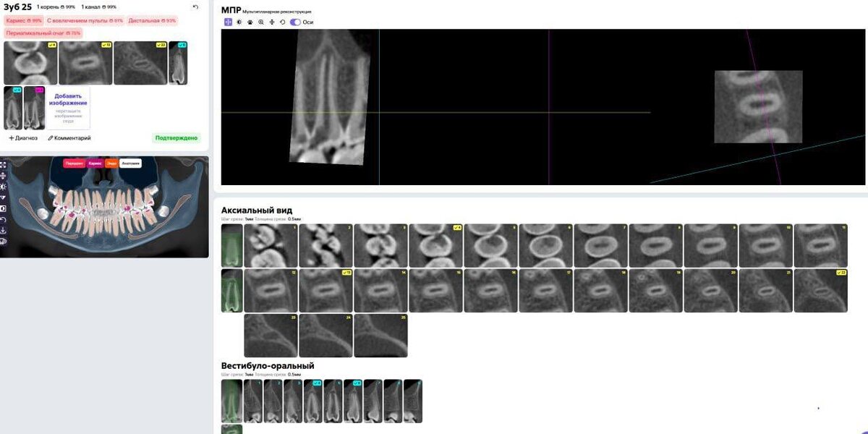Select axial view slice 6 thumbnail
This screenshot has width=868, height=434.
pos(546,246)
